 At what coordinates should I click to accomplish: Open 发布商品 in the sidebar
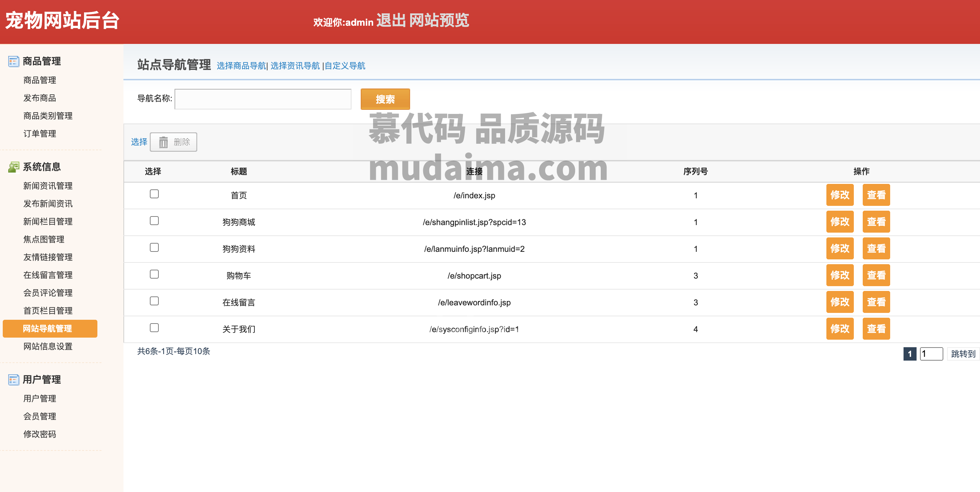tap(39, 98)
